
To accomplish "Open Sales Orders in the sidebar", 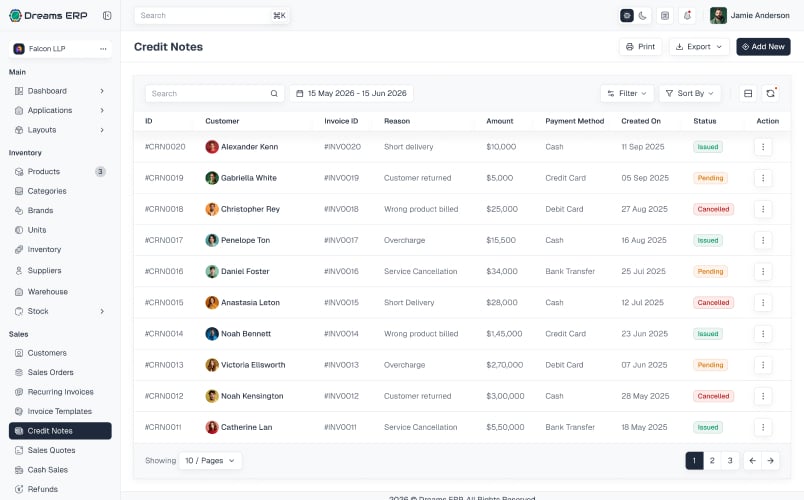I will click(x=50, y=372).
